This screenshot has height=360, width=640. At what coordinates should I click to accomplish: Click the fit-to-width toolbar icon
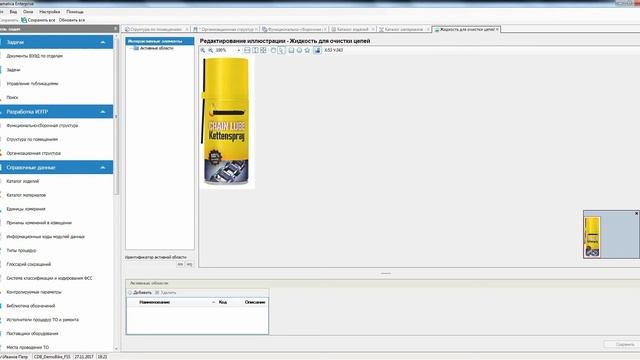coord(247,50)
